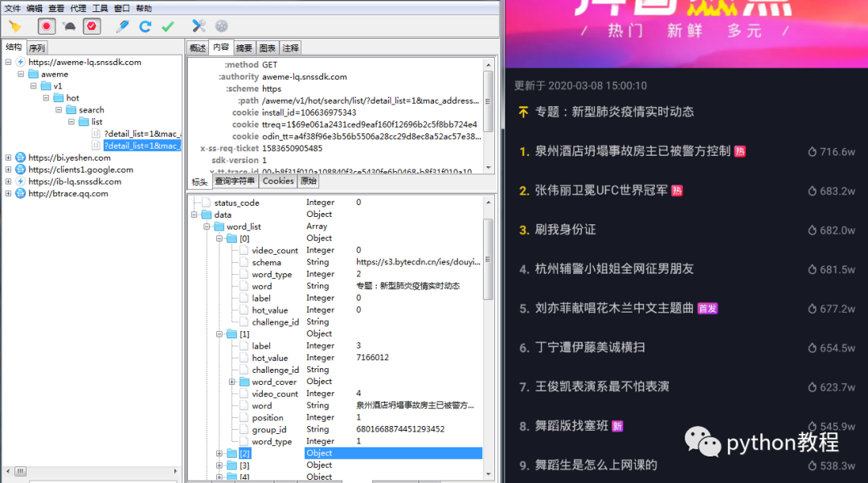The width and height of the screenshot is (868, 483).
Task: Collapse the [1] object node
Action: pos(219,334)
